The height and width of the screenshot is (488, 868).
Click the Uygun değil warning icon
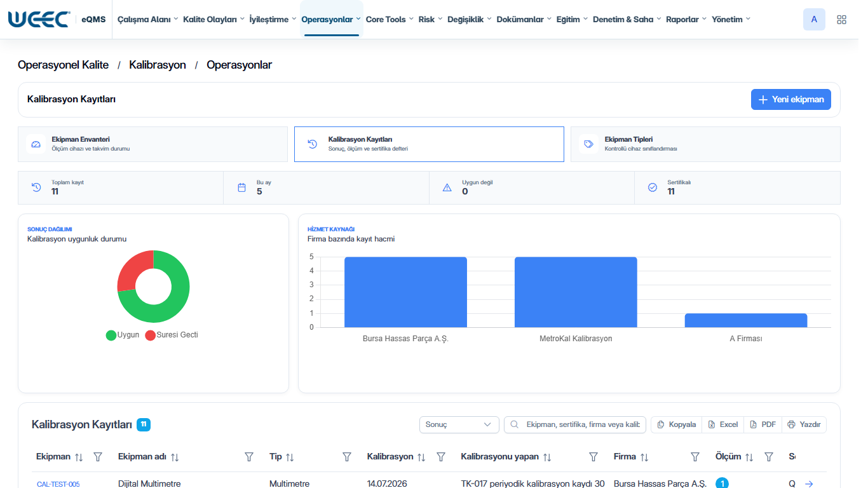[447, 187]
